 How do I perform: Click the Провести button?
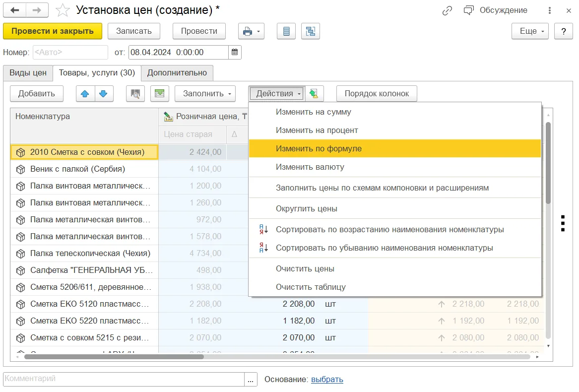click(x=199, y=31)
